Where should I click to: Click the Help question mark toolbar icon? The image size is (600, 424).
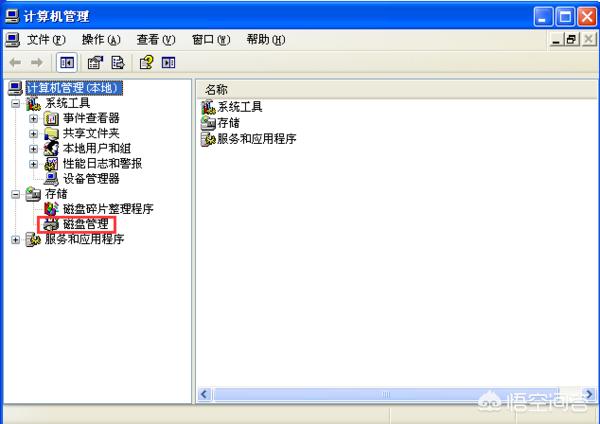tap(146, 62)
